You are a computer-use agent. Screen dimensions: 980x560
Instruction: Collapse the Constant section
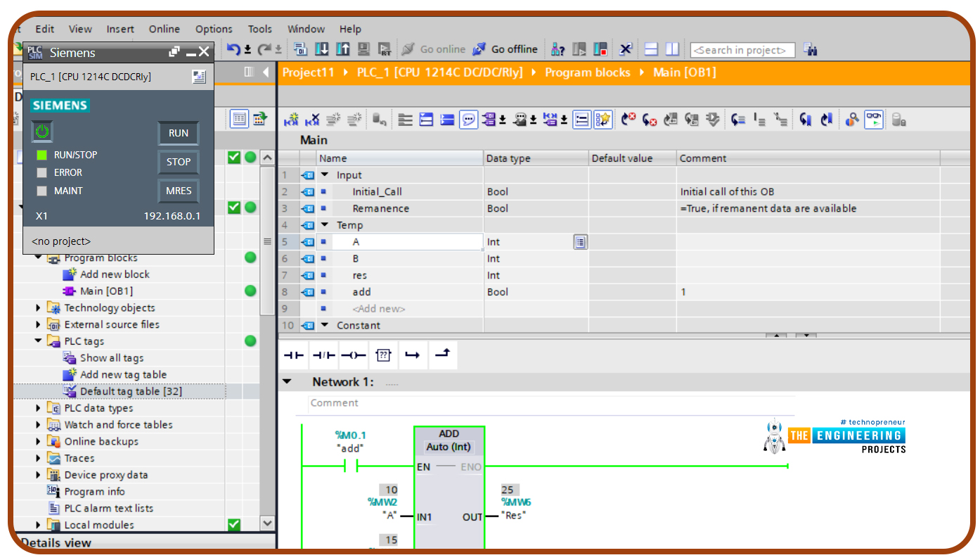coord(325,325)
